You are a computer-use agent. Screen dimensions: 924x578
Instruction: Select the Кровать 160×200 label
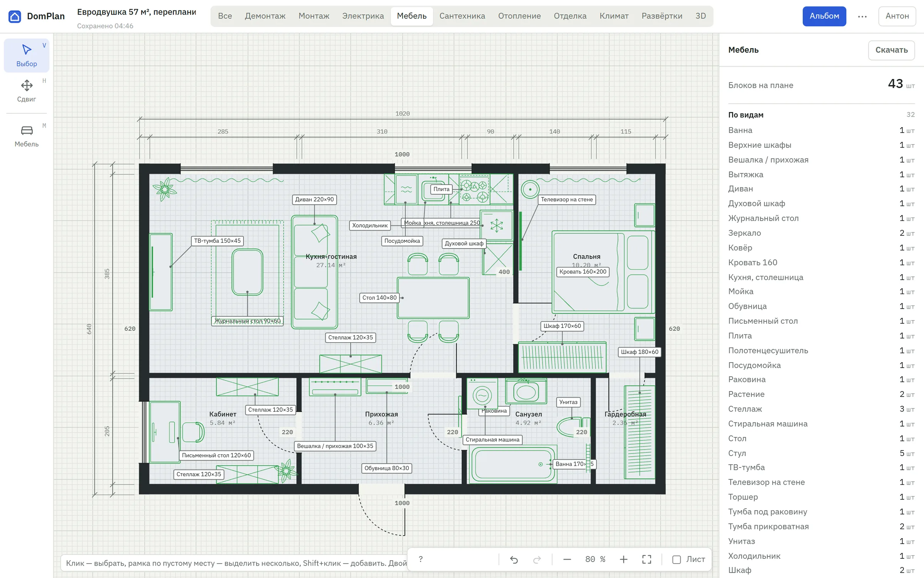tap(583, 272)
